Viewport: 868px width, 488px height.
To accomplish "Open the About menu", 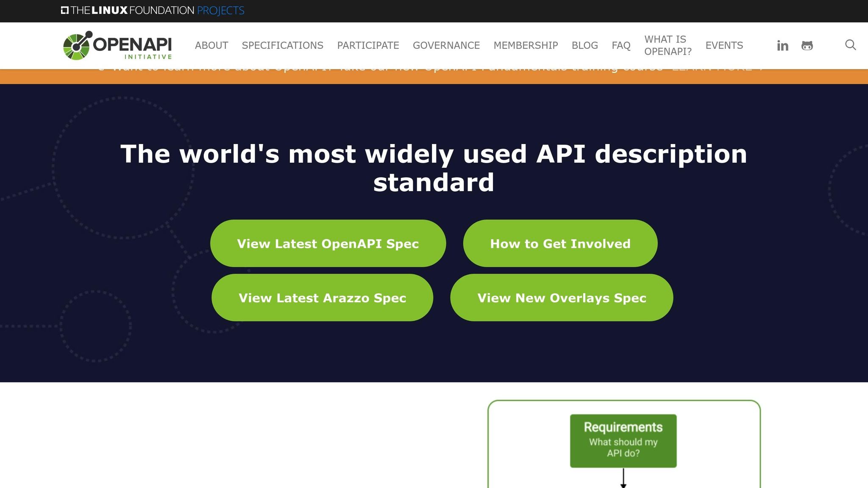I will point(211,45).
